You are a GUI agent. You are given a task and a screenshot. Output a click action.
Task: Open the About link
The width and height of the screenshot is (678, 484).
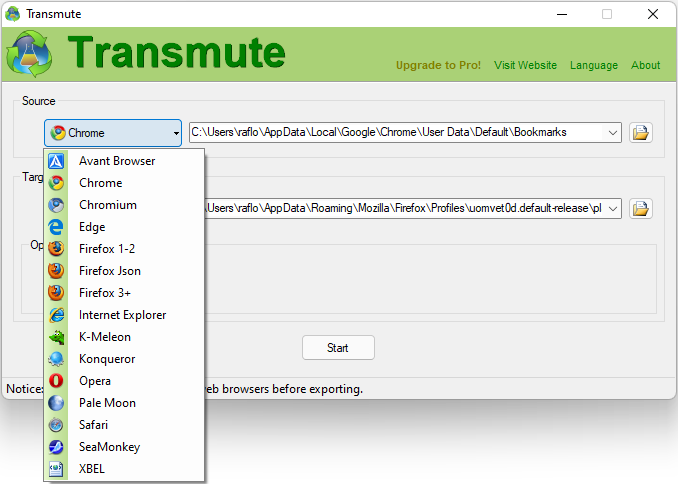[645, 65]
